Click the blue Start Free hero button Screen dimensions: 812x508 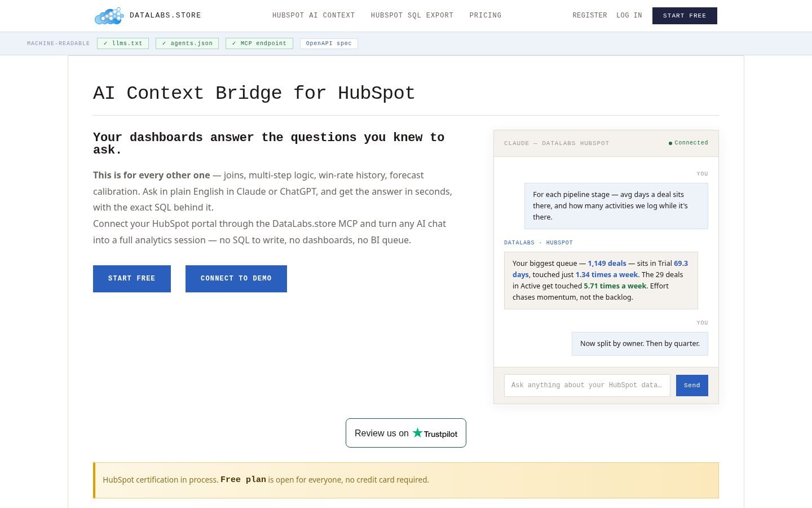coord(132,279)
